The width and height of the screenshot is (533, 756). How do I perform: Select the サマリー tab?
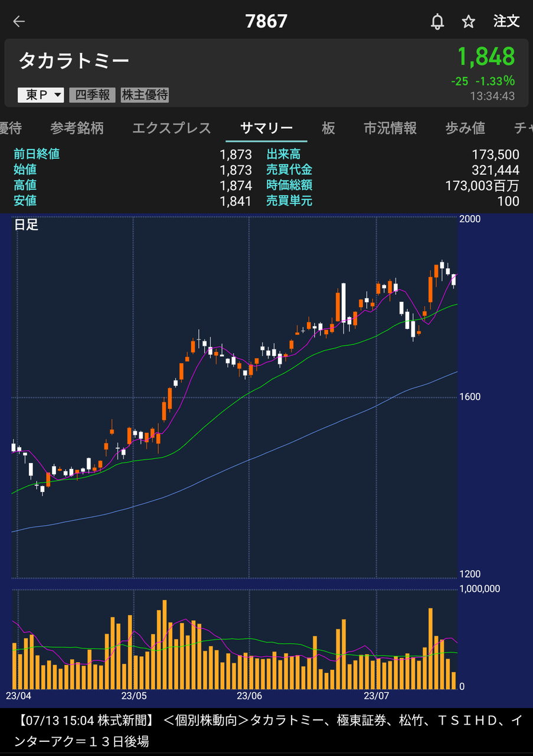coord(266,128)
